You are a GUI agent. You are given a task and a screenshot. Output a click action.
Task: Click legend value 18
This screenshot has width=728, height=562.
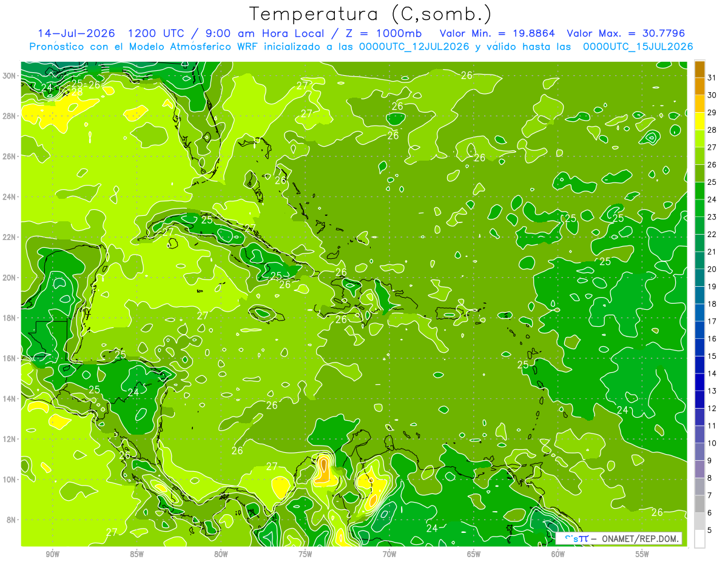[712, 304]
